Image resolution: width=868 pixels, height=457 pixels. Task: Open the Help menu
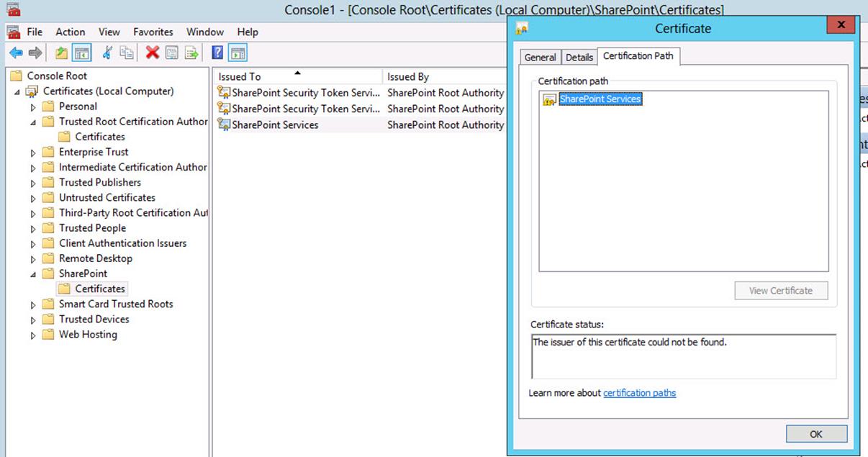point(248,32)
